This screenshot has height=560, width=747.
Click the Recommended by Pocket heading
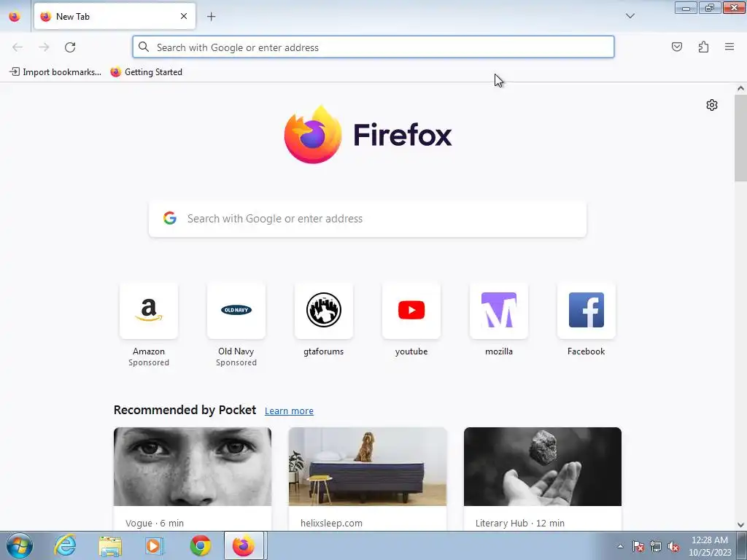[185, 410]
